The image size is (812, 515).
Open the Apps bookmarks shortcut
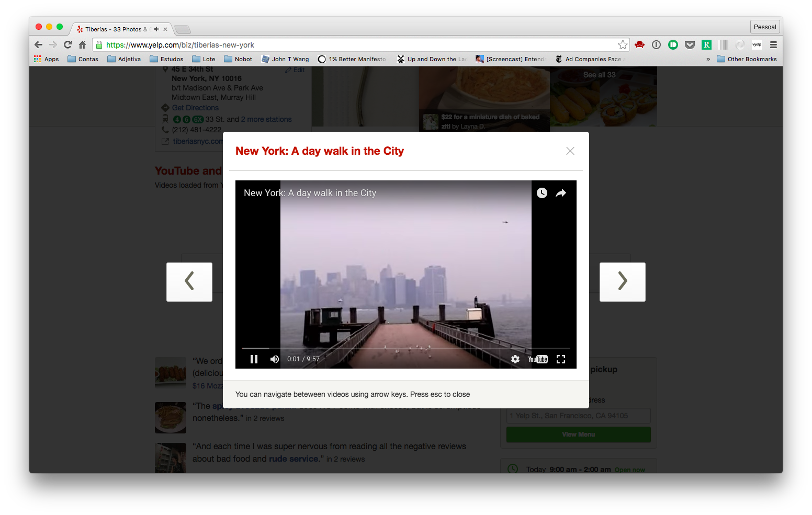coord(46,59)
